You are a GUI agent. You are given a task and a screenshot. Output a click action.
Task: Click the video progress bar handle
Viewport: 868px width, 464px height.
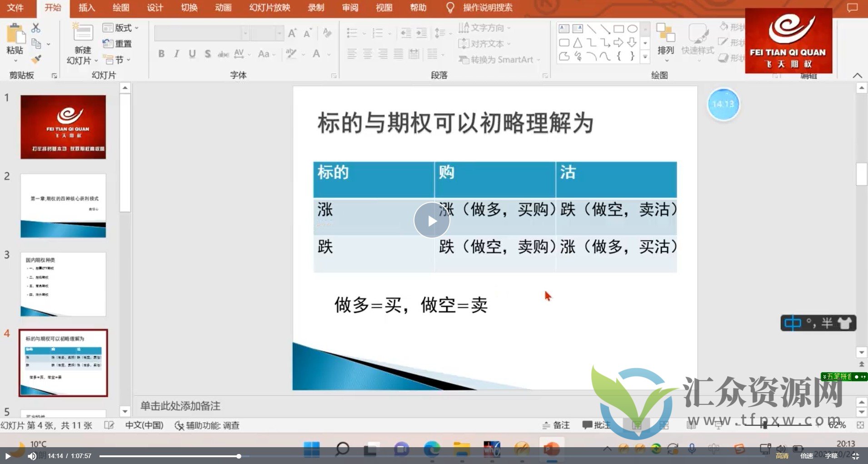tap(239, 456)
